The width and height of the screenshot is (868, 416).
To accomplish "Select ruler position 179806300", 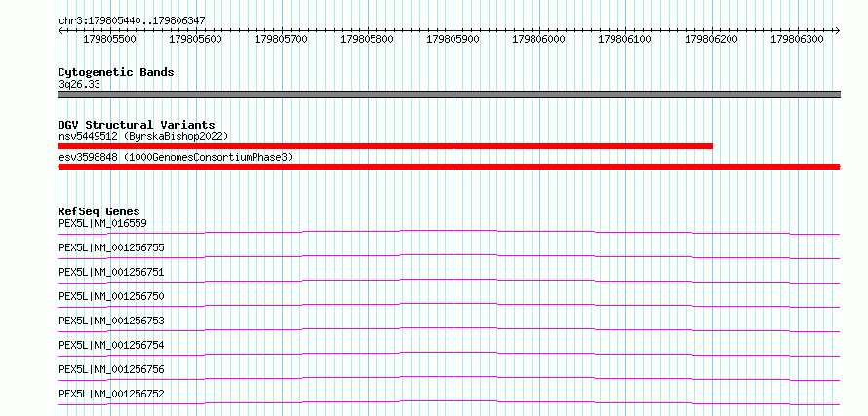I will coord(798,40).
